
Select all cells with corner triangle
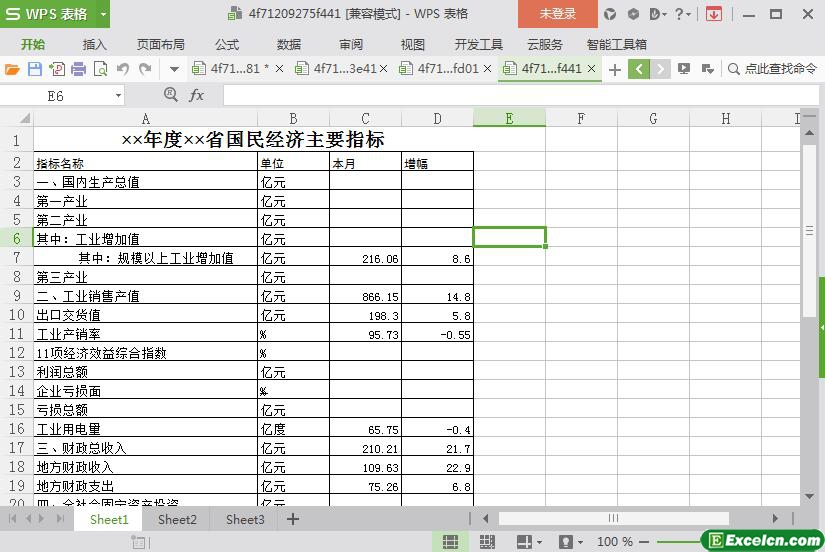pyautogui.click(x=24, y=118)
